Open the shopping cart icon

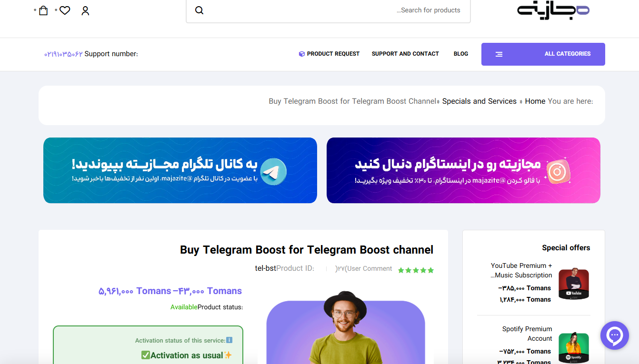pos(43,10)
